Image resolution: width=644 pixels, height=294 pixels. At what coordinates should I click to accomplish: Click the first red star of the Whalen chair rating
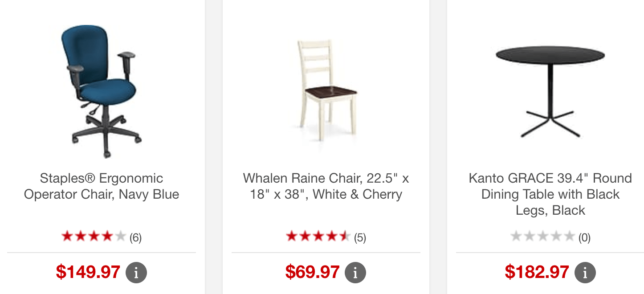click(292, 237)
